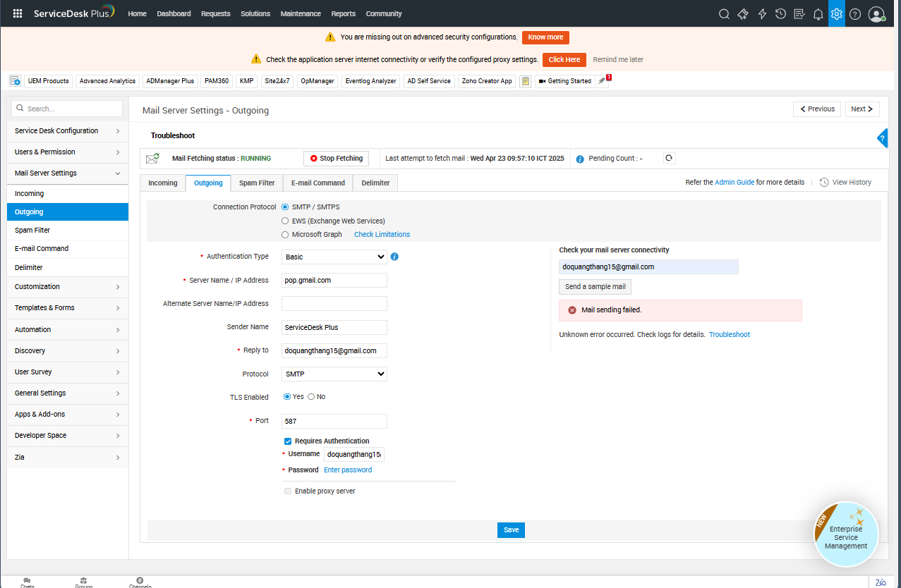Set TLS Enabled to No
Screen dimensions: 901x588
pos(311,397)
